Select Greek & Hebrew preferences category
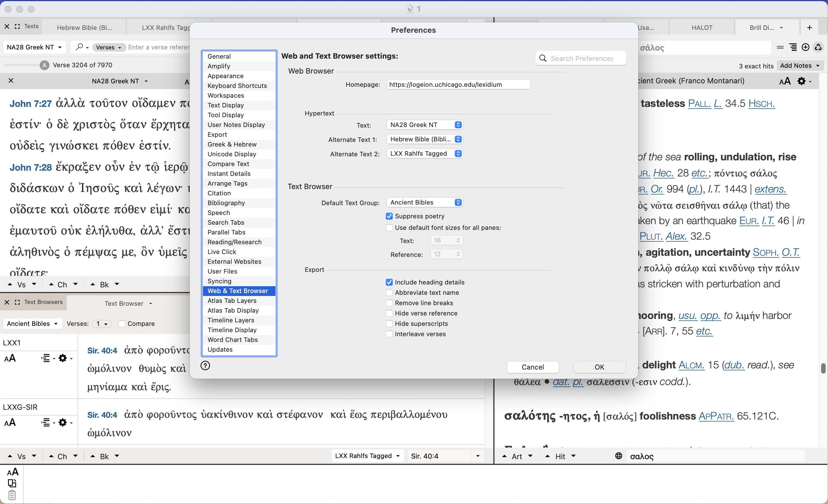This screenshot has width=828, height=504. tap(232, 144)
